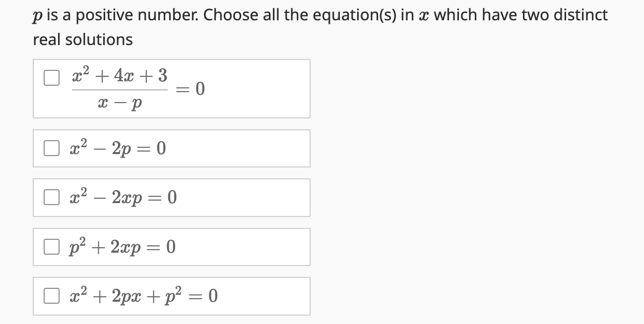The image size is (644, 324).
Task: Enable the checkbox for p² + 2xp = 0
Action: [x=52, y=246]
